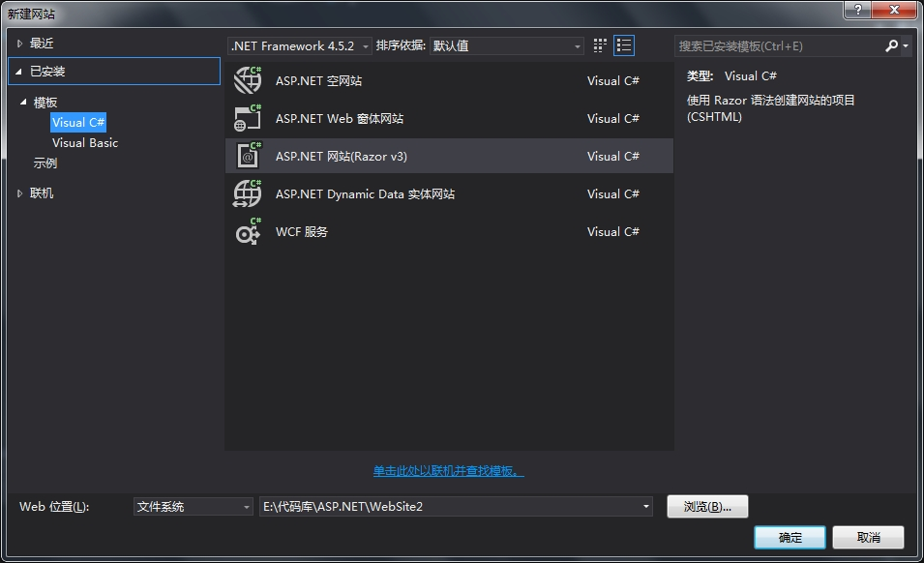Image resolution: width=924 pixels, height=563 pixels.
Task: Select Visual Basic template category
Action: point(85,142)
